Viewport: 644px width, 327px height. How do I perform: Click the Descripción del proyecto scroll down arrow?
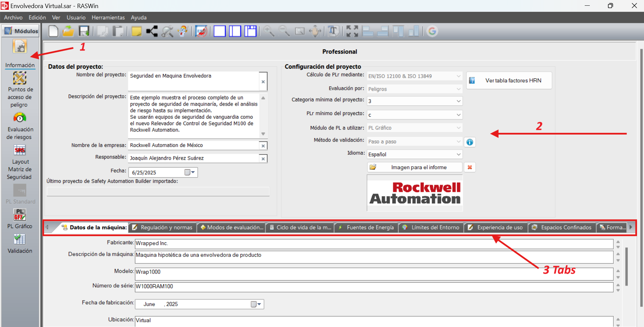[263, 134]
